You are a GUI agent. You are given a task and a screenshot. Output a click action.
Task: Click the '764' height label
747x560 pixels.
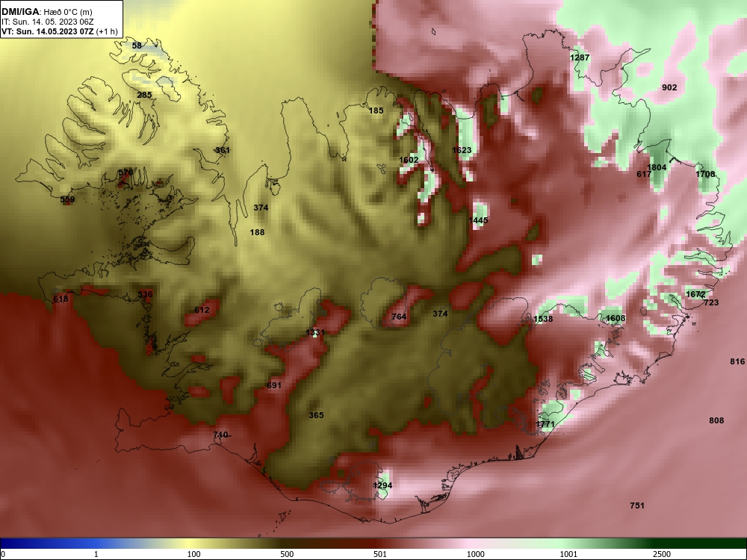[399, 317]
